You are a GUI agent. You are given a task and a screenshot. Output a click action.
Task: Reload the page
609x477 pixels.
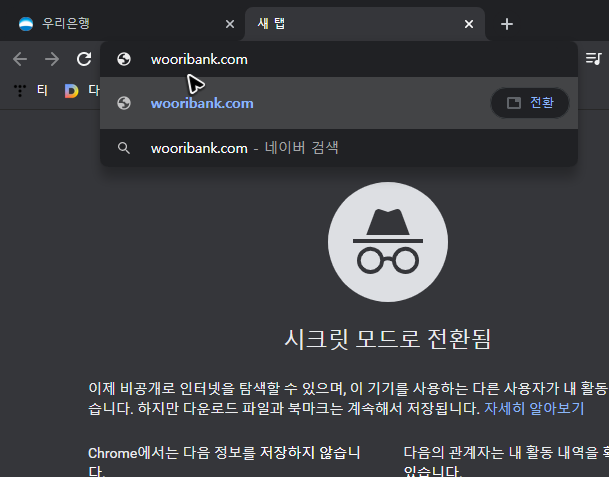(84, 59)
